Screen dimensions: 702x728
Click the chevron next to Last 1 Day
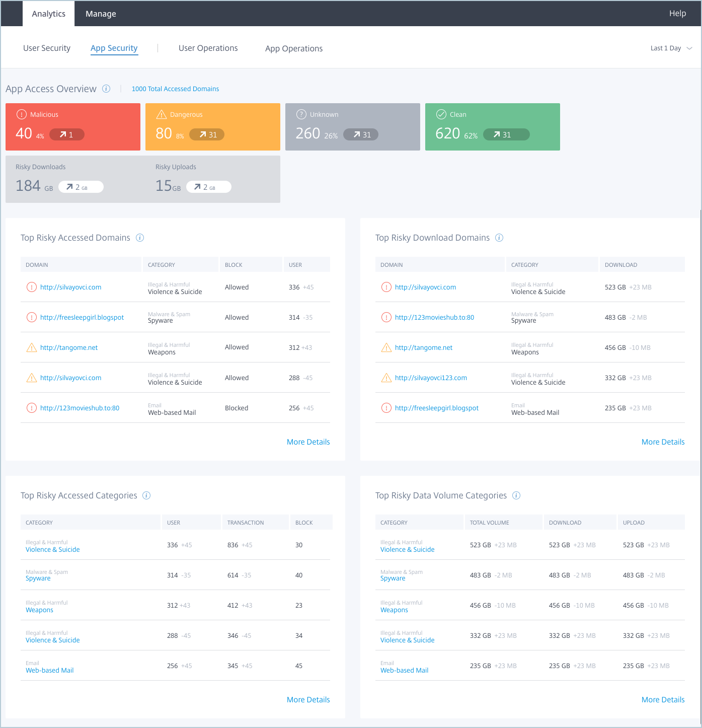point(689,48)
